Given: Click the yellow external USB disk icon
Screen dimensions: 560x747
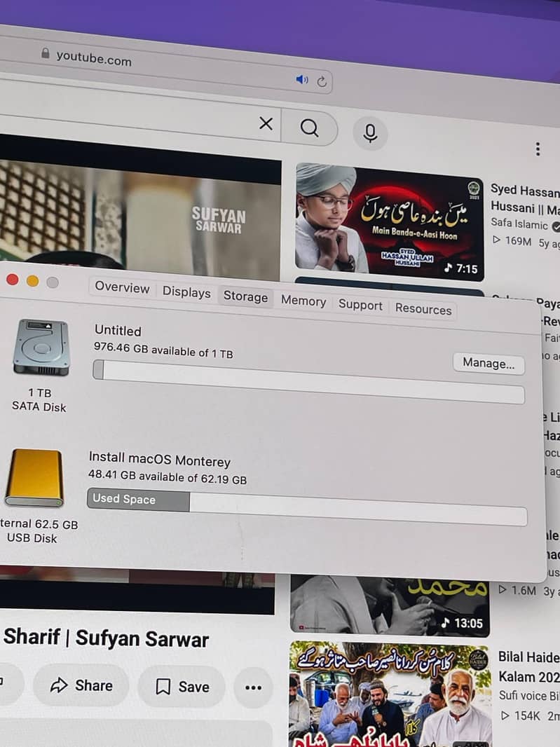Looking at the screenshot, I should [34, 477].
